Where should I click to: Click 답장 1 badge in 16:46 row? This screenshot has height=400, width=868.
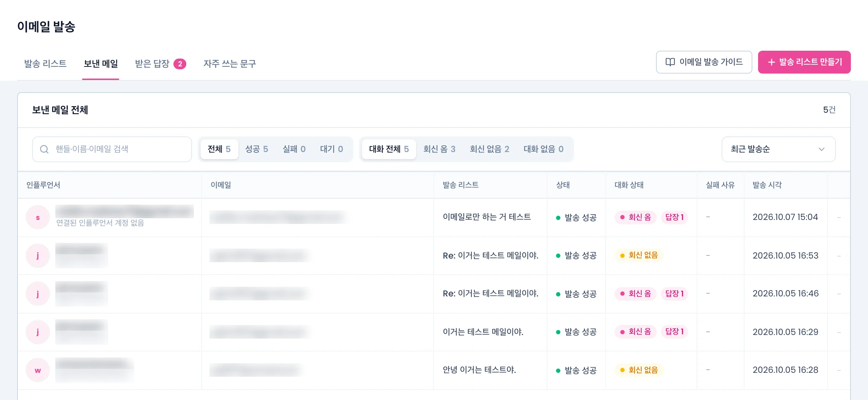pos(675,294)
